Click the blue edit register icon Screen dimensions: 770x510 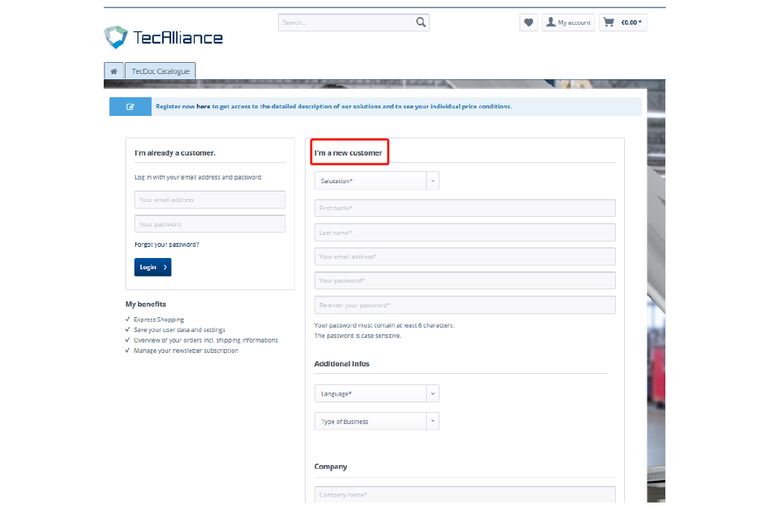[x=129, y=106]
